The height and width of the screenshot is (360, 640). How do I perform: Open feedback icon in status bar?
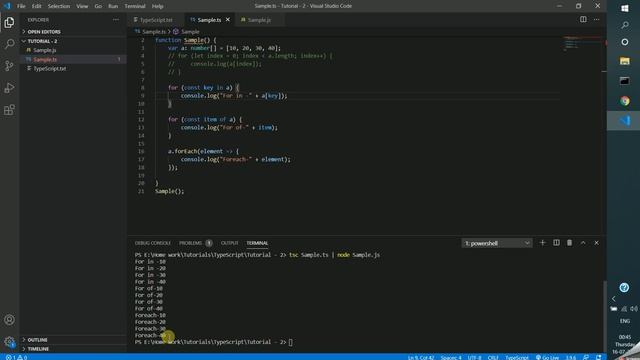(x=586, y=357)
